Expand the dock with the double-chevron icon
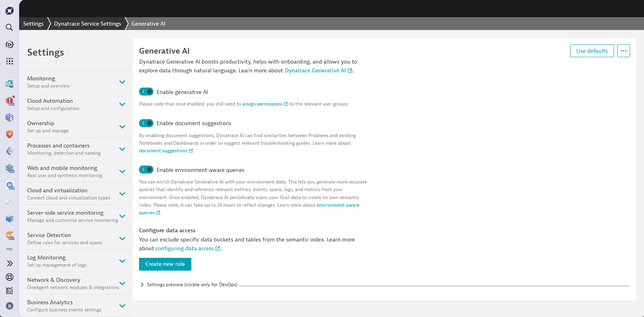 point(10,263)
